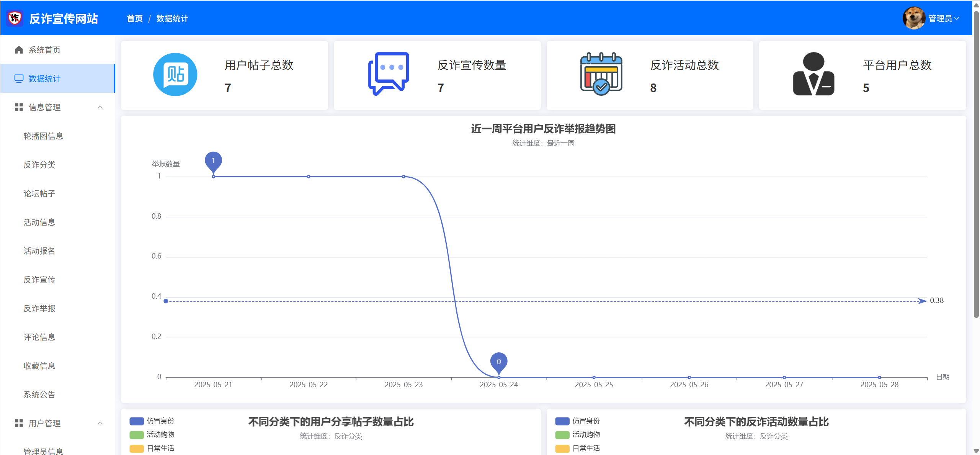Click the suited person 平台用户总数 icon
This screenshot has width=980, height=455.
point(813,74)
